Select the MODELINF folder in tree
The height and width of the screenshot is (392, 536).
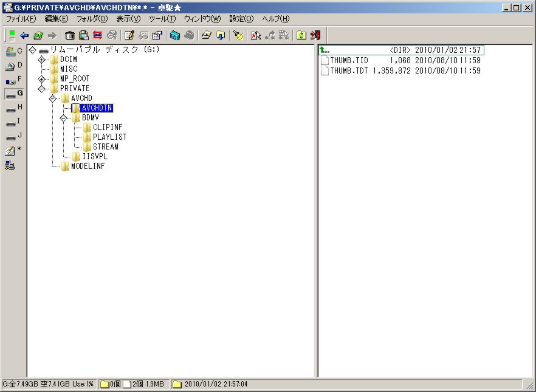88,166
